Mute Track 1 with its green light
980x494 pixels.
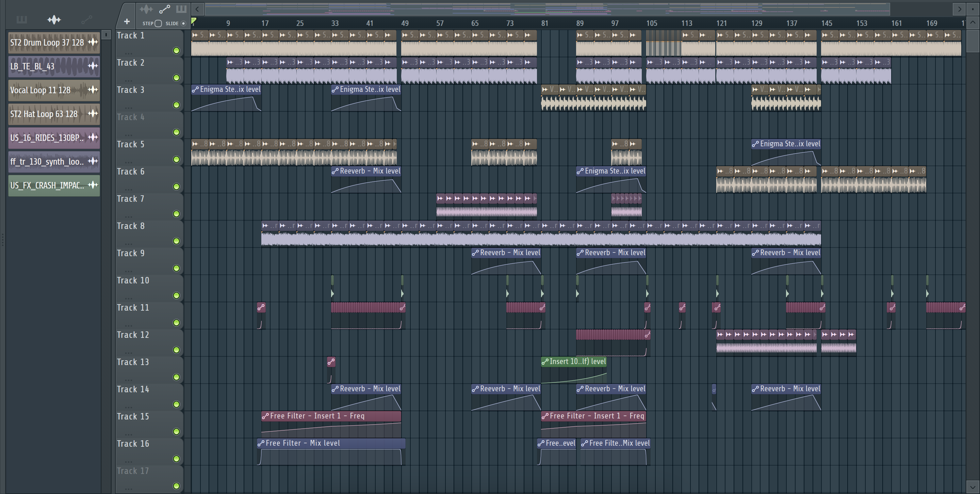176,51
